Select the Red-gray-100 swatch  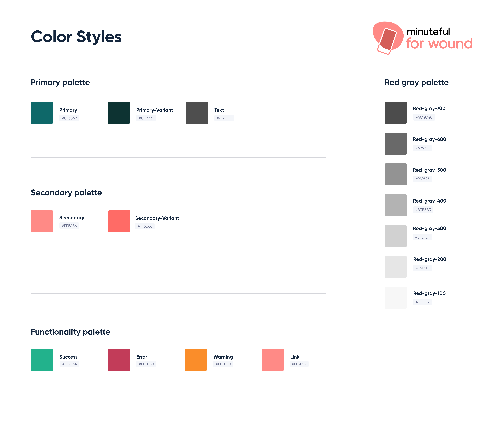pos(395,298)
